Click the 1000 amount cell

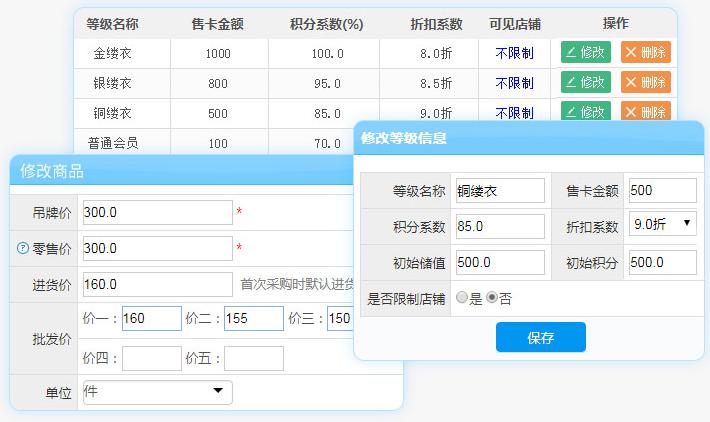click(218, 54)
